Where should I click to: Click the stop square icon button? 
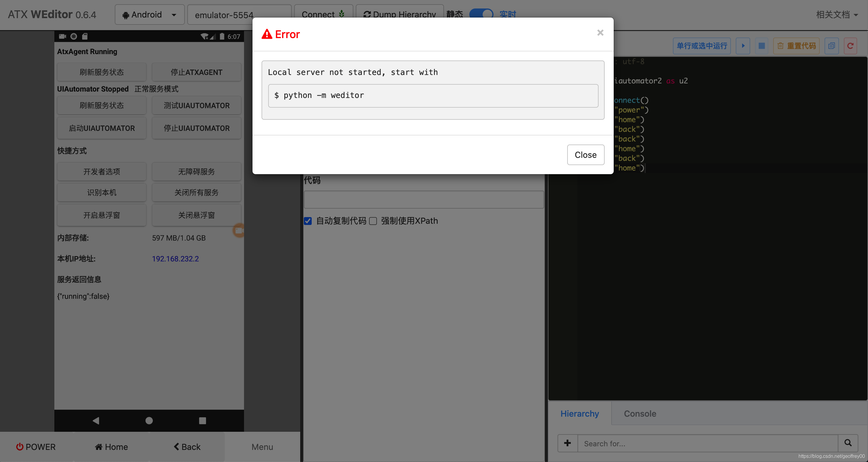(x=761, y=46)
